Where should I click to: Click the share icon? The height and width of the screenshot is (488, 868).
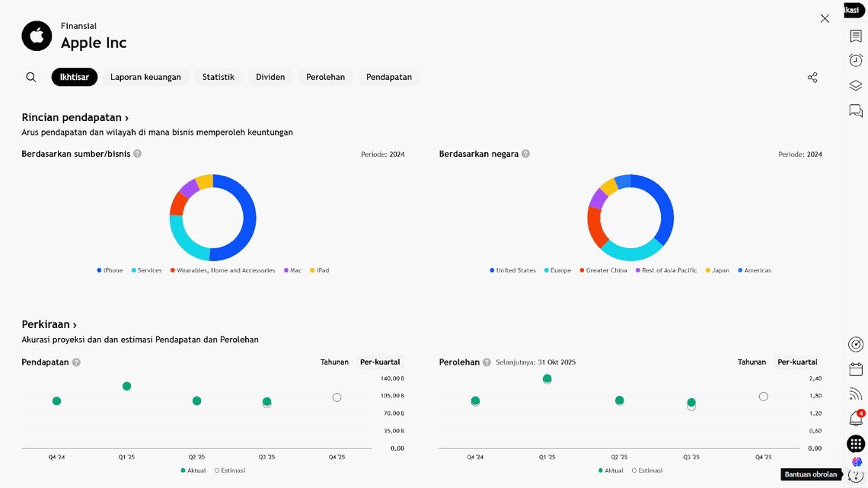point(812,78)
